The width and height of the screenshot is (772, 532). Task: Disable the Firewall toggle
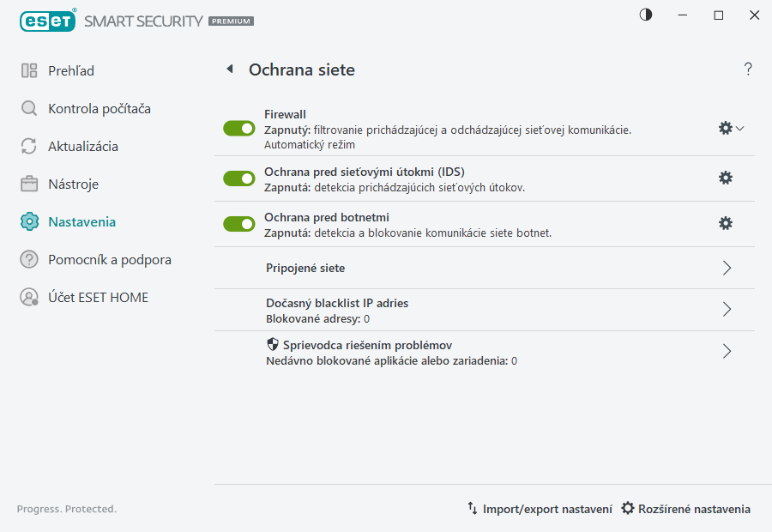(238, 128)
